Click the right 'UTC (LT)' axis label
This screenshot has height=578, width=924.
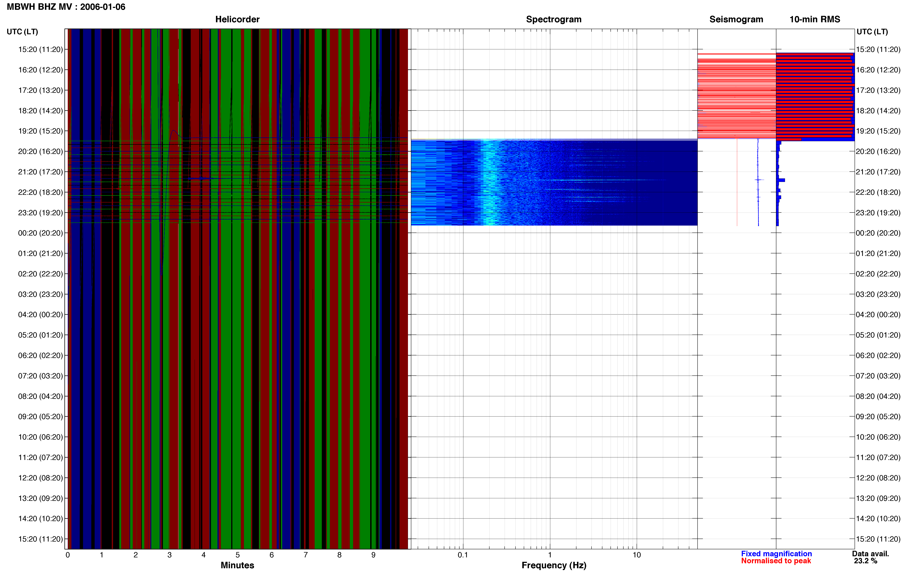(872, 32)
